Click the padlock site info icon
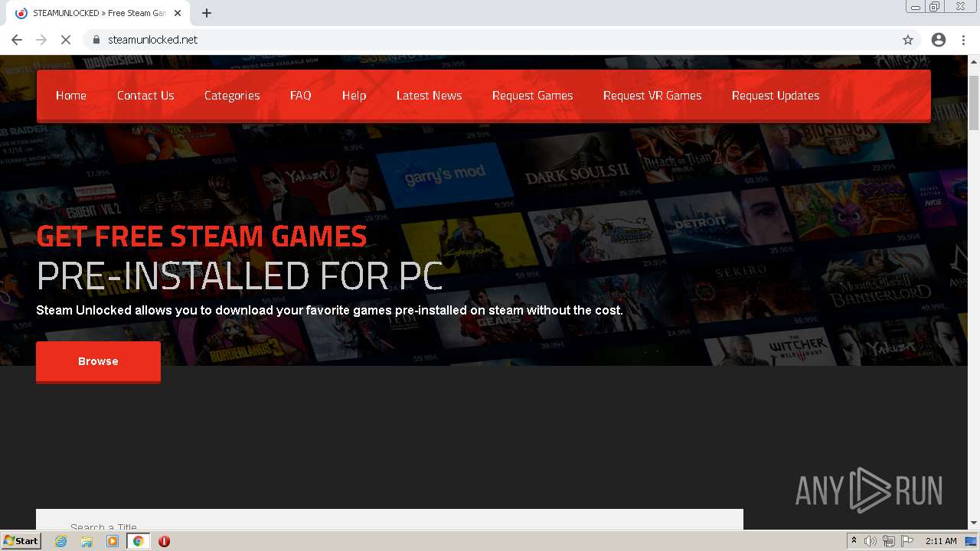Screen dimensions: 980x551 coord(96,40)
